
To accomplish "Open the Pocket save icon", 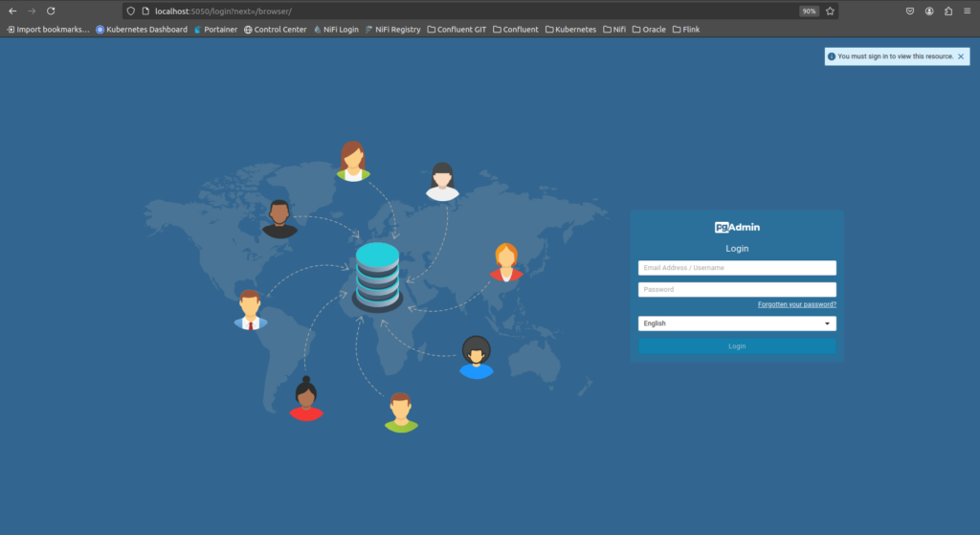I will (x=910, y=11).
